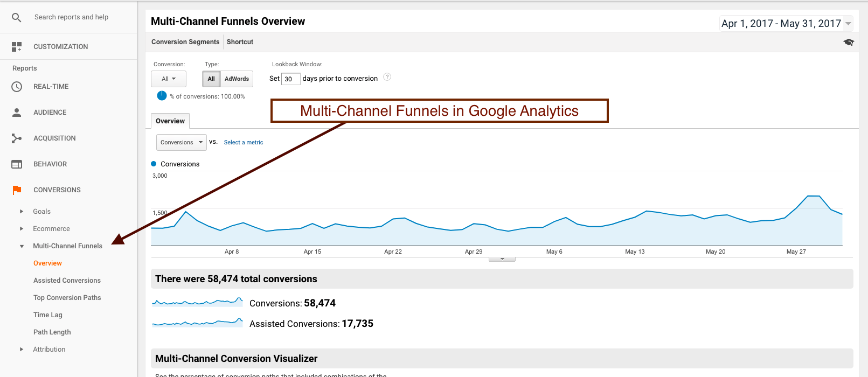This screenshot has height=377, width=868.
Task: Click the Multi-Channel Conversion Visualizer heading
Action: [236, 359]
